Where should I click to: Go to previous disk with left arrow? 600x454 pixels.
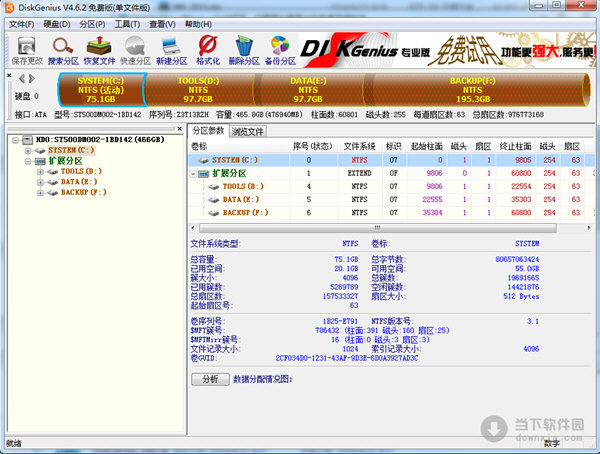tap(22, 79)
